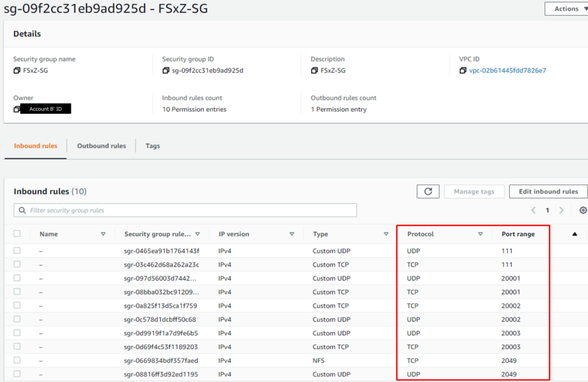Click the Edit inbound rules button

coord(548,191)
